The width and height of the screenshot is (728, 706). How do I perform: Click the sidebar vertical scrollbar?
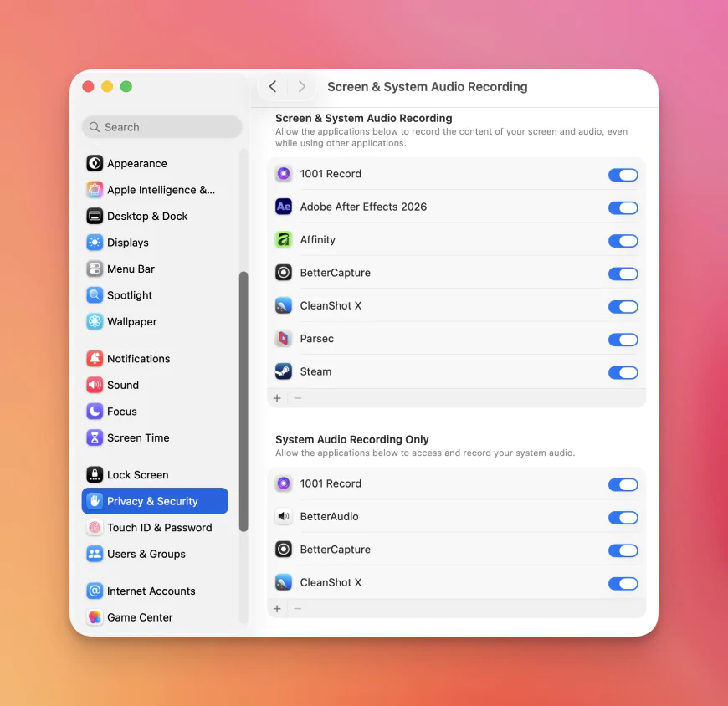pyautogui.click(x=244, y=402)
